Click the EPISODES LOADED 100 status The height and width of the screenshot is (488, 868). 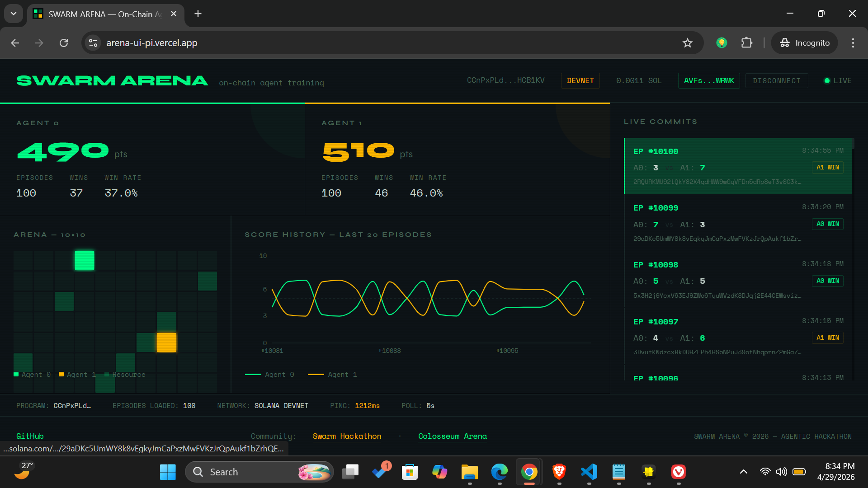click(x=154, y=406)
